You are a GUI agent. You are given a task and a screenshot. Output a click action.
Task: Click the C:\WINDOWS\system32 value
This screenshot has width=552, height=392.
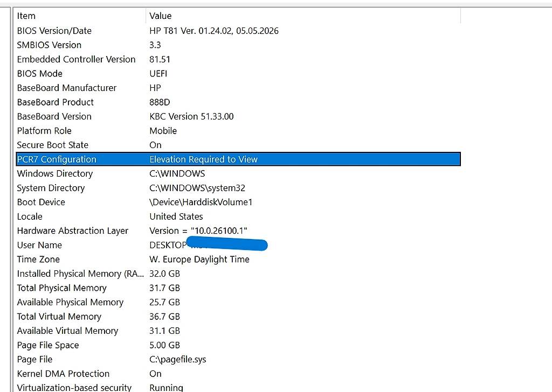tap(197, 188)
